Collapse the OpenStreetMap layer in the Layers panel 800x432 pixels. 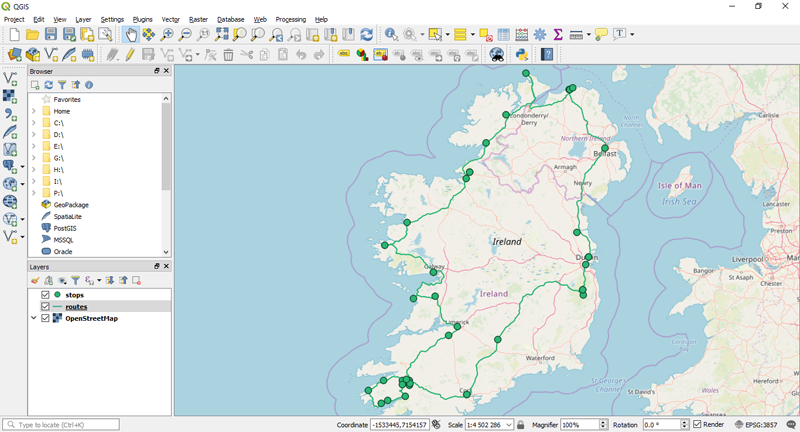(x=34, y=318)
